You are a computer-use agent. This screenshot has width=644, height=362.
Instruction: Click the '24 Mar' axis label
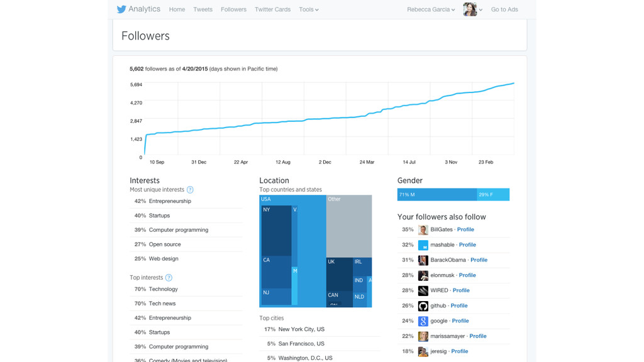(x=367, y=162)
